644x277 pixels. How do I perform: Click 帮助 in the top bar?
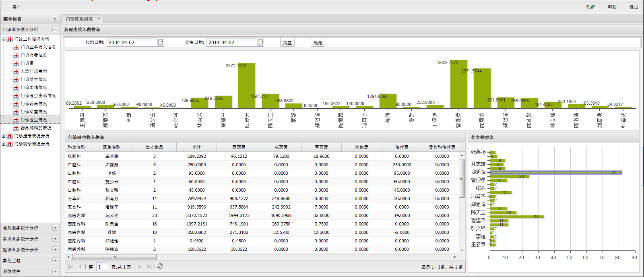(612, 7)
